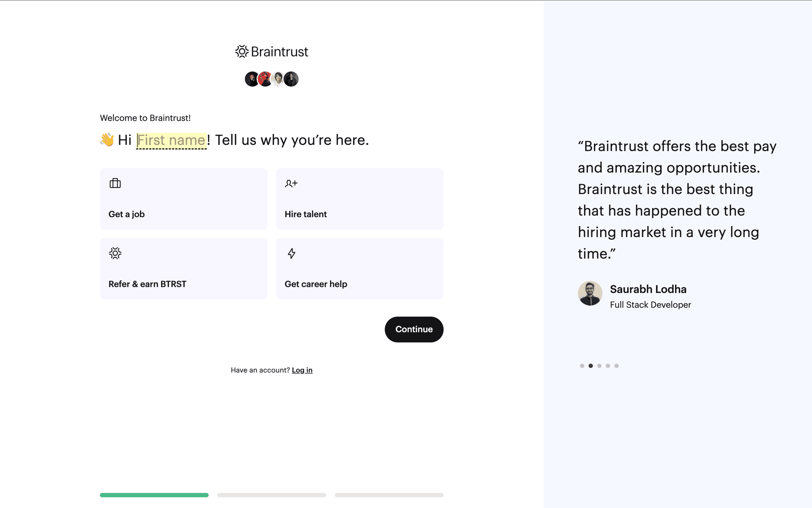
Task: Click the third light-background member avatar
Action: click(278, 79)
